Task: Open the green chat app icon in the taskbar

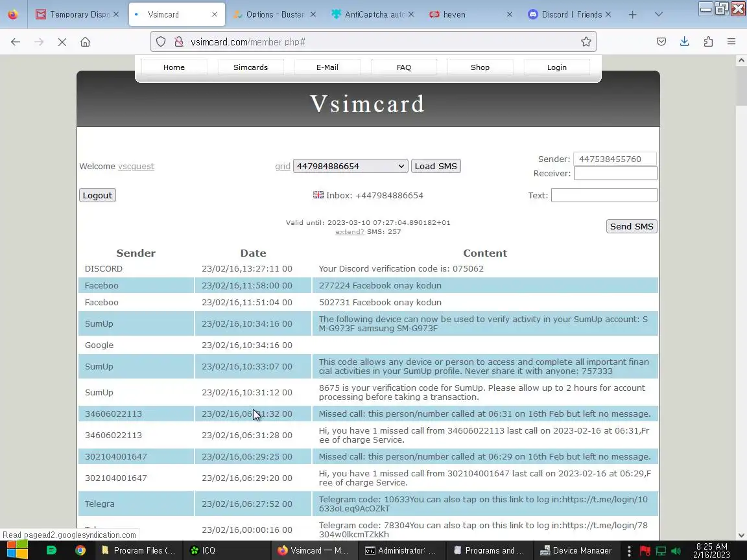Action: (51, 550)
